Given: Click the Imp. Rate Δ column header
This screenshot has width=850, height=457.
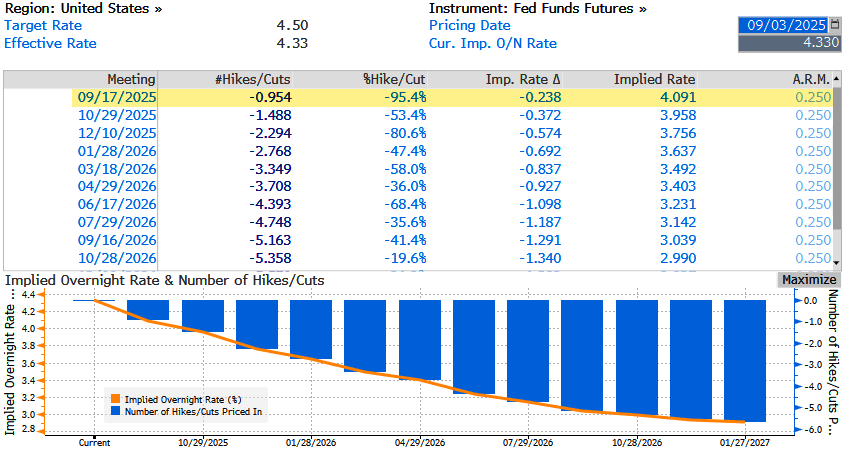Looking at the screenshot, I should [x=523, y=79].
